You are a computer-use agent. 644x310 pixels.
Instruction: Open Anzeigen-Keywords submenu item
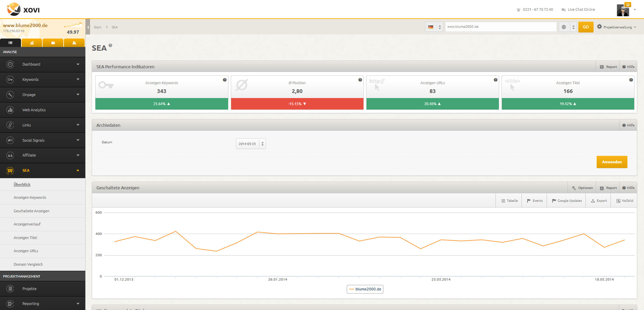30,197
